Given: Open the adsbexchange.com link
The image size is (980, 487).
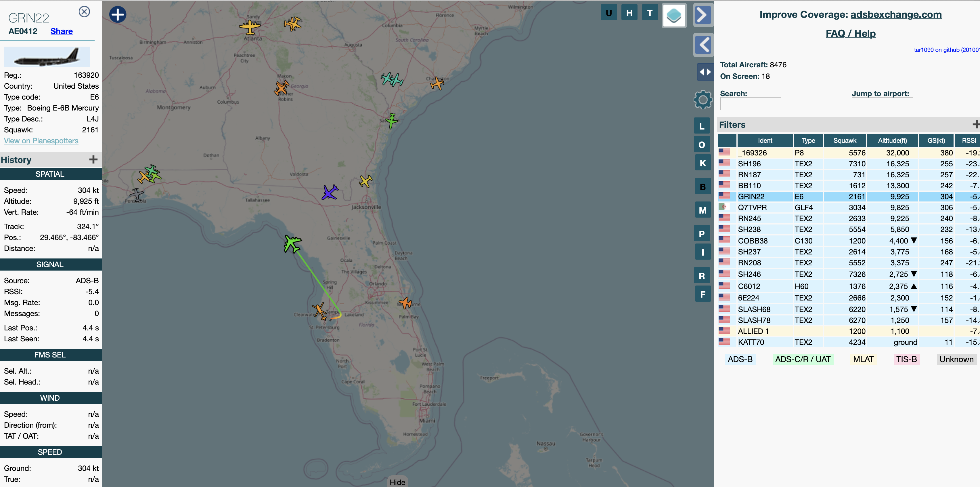Looking at the screenshot, I should [x=896, y=14].
